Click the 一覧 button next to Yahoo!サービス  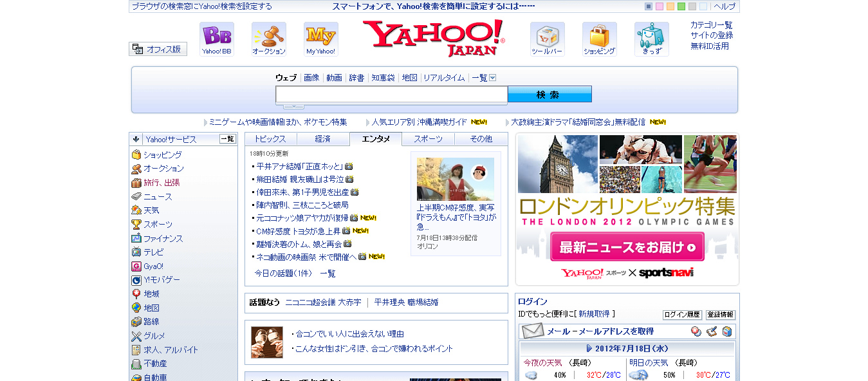[228, 139]
